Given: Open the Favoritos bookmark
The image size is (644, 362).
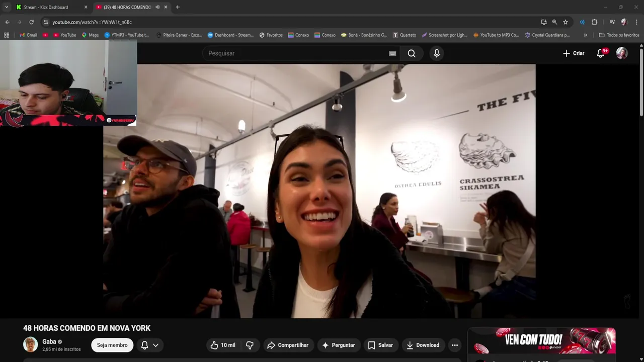Looking at the screenshot, I should click(x=271, y=35).
